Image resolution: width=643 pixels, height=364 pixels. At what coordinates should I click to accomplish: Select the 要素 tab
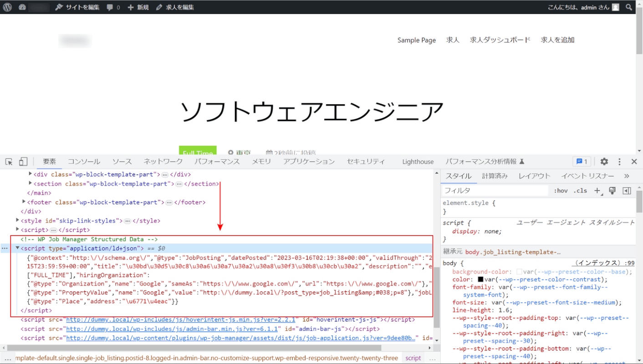(x=50, y=162)
